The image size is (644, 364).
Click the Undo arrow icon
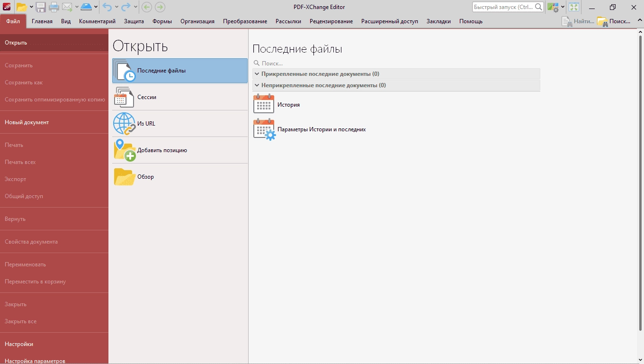pyautogui.click(x=107, y=7)
